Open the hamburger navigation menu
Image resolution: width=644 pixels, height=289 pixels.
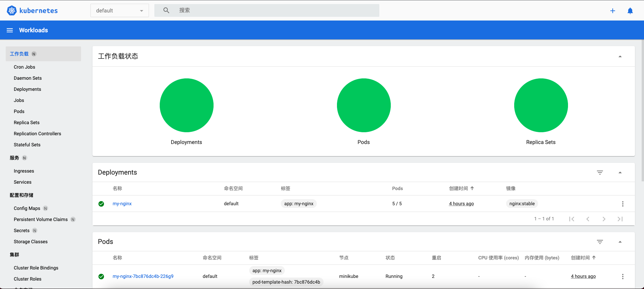click(x=10, y=30)
